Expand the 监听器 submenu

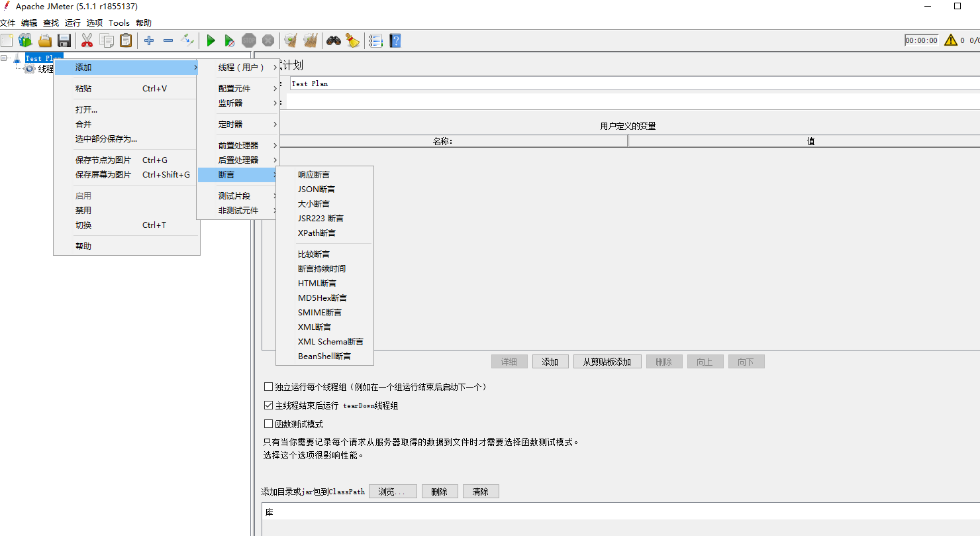click(238, 103)
